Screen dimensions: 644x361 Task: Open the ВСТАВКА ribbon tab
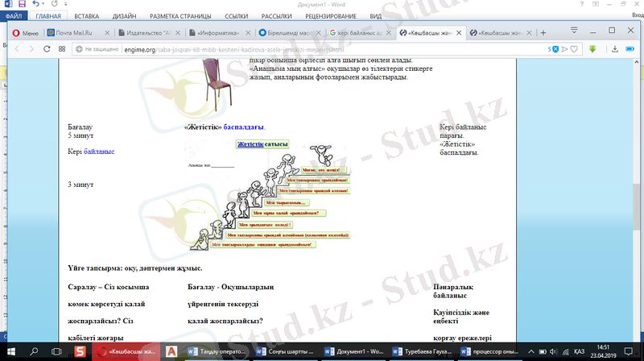[86, 15]
